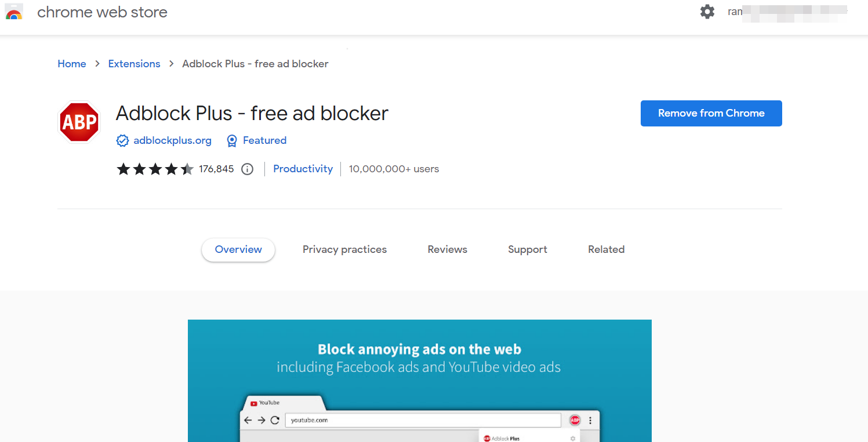Open the Reviews tab
868x442 pixels.
(448, 249)
